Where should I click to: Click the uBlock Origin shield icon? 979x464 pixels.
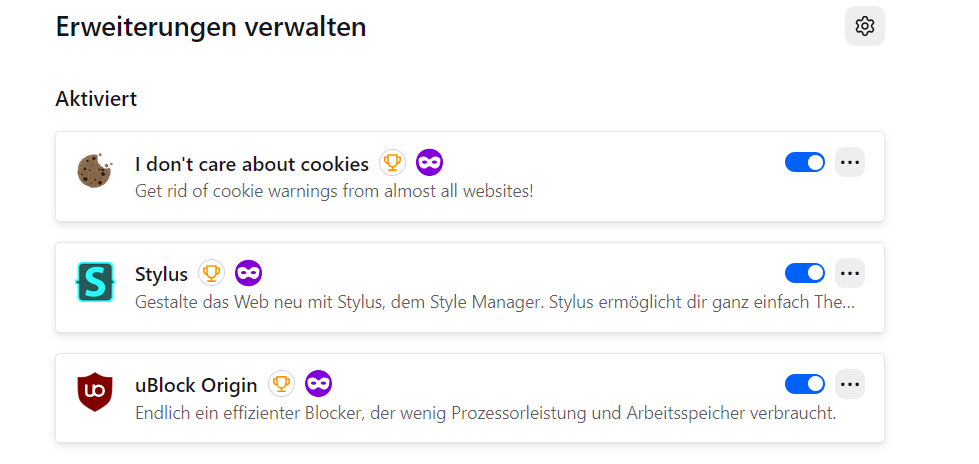coord(95,392)
